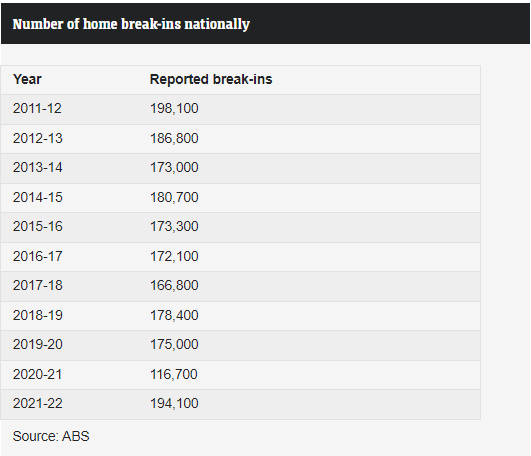Select the Reported break-ins column header

coord(211,79)
